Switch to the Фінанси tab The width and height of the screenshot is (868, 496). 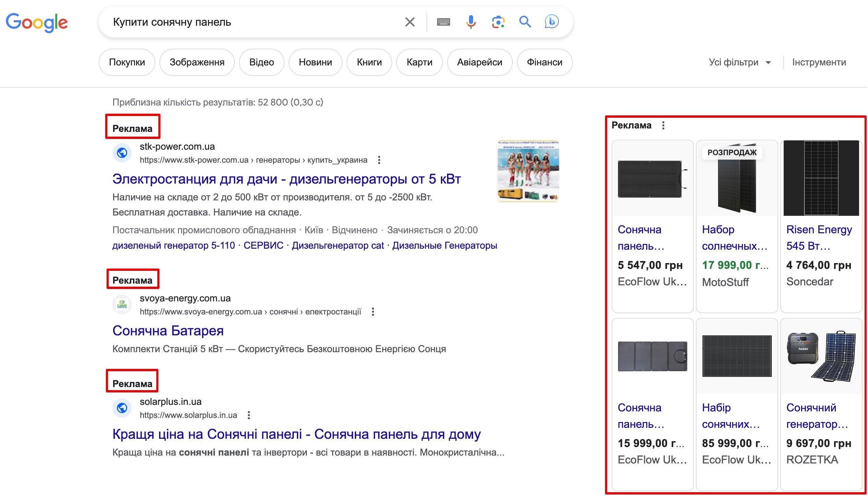(x=544, y=62)
